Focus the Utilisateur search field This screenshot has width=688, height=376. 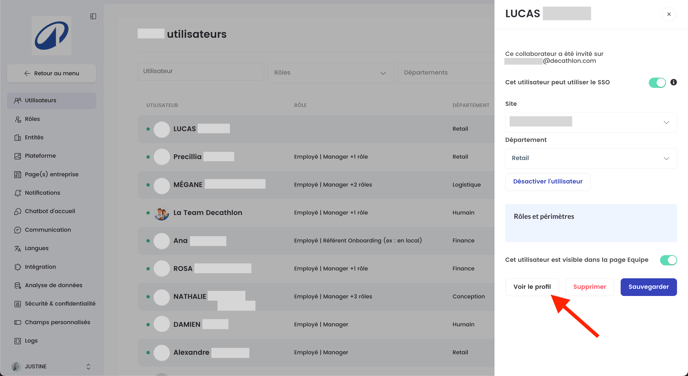pyautogui.click(x=201, y=72)
